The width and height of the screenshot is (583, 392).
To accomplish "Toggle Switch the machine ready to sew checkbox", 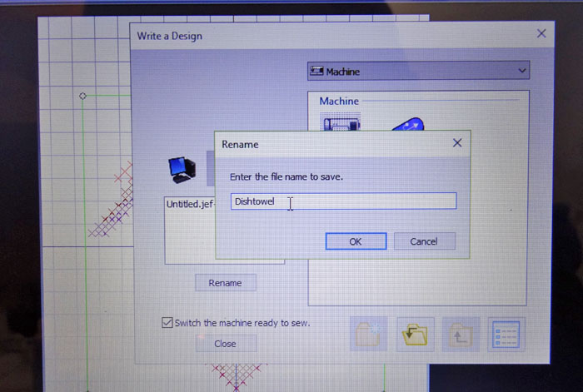I will (x=167, y=322).
